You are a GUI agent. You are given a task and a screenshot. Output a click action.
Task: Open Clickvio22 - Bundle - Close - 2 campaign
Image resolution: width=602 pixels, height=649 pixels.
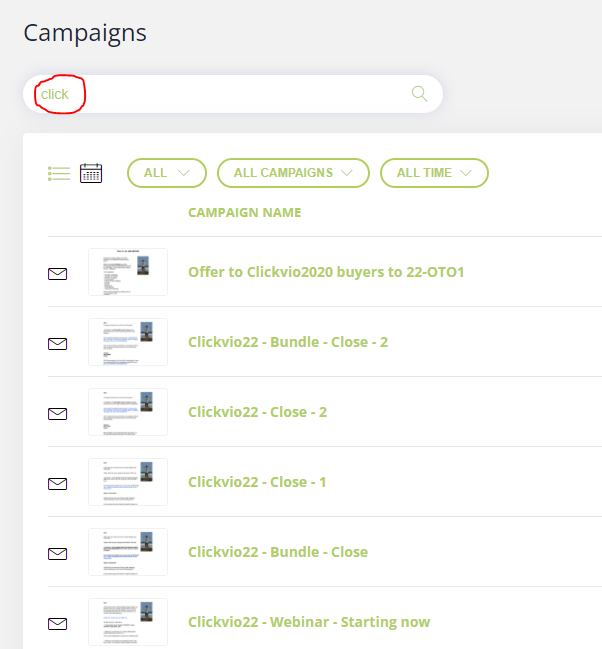[x=288, y=342]
